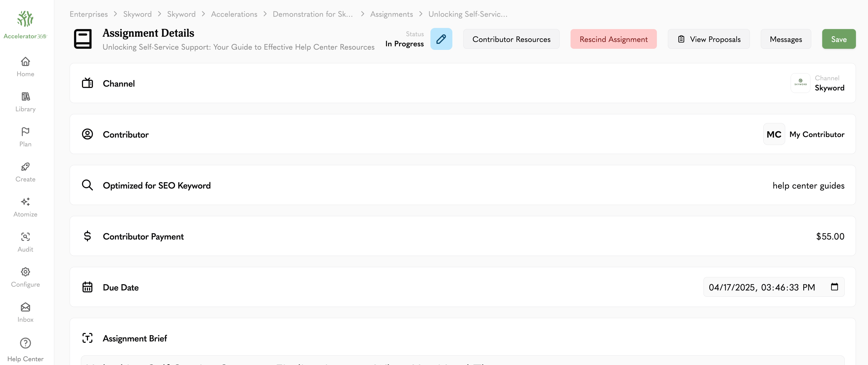Screen dimensions: 868x365
Task: Edit the Due Date field
Action: (774, 287)
